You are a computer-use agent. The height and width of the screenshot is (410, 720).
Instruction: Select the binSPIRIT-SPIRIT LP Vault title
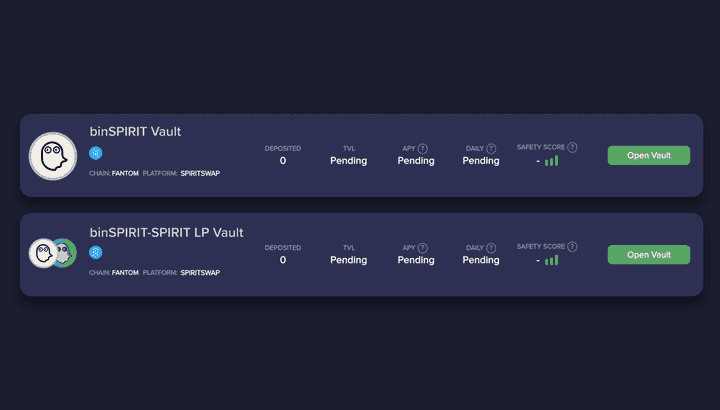coord(166,232)
